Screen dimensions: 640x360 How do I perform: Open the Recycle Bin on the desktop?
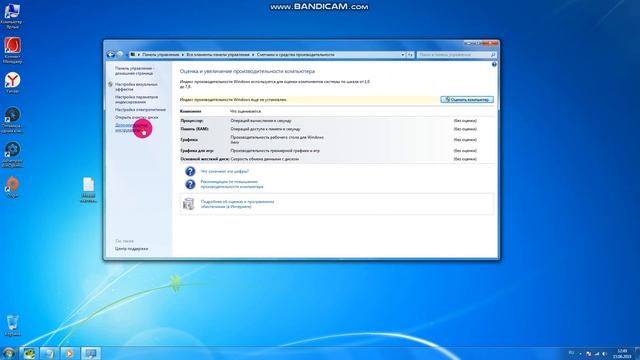[x=12, y=325]
